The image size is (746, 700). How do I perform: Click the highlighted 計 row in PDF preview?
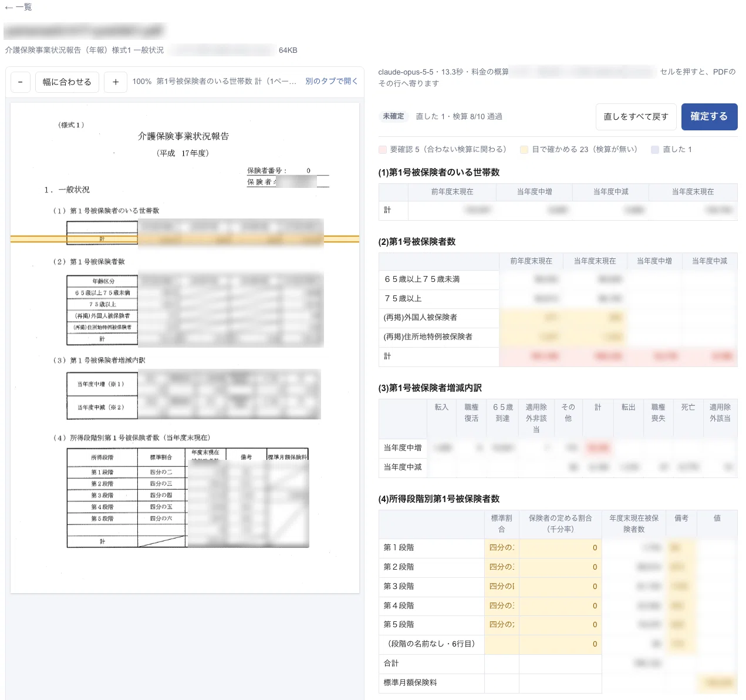click(x=185, y=239)
